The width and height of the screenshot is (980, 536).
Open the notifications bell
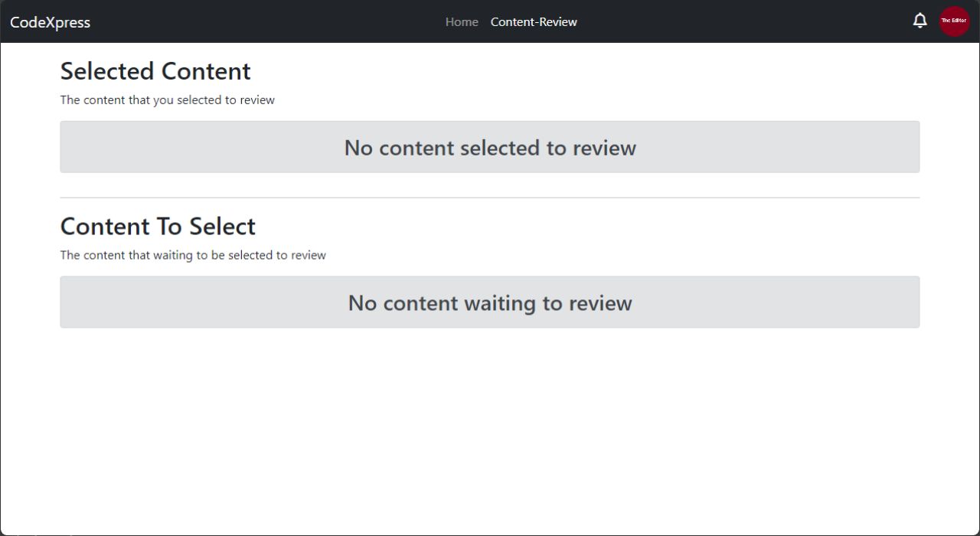point(920,21)
